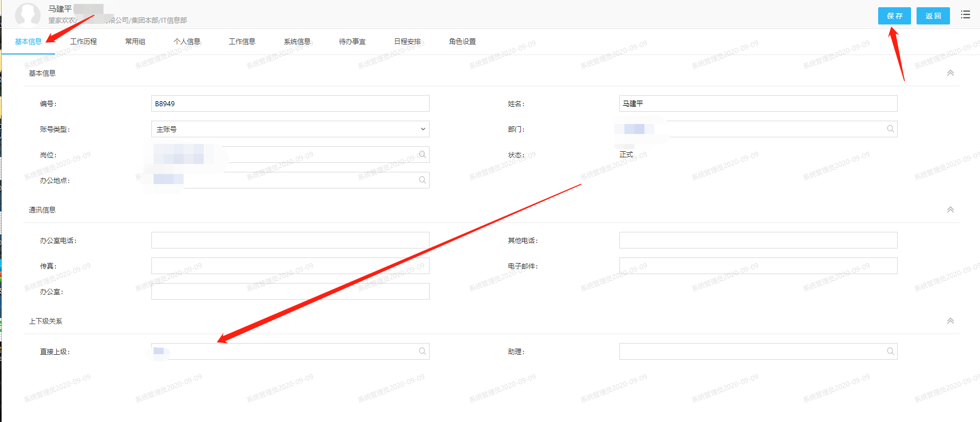Open the 常用组 tab
This screenshot has width=980, height=422.
[x=135, y=42]
